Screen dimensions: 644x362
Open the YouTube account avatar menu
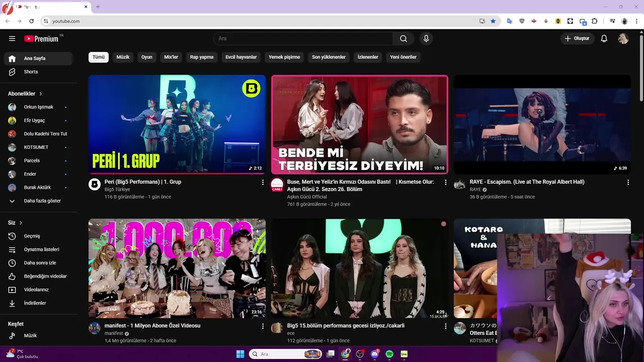[x=623, y=39]
